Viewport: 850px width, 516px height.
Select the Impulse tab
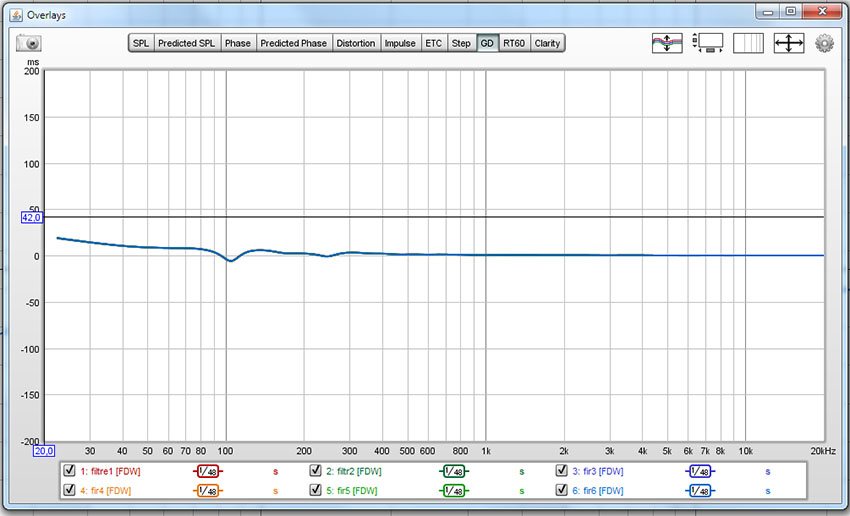click(x=400, y=43)
